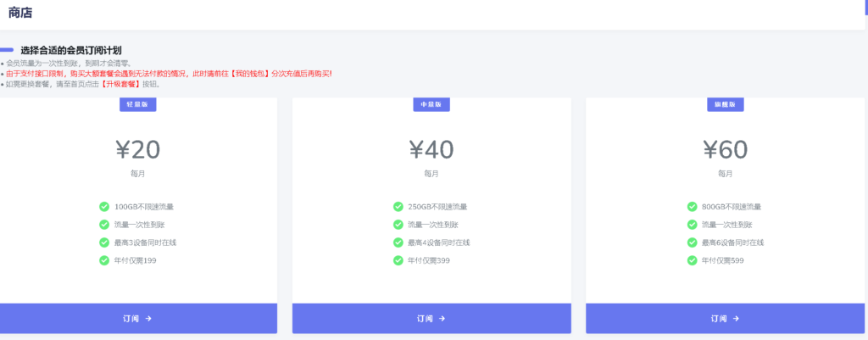The image size is (868, 340).
Task: Click the green check beside 250GB不限速流量
Action: click(x=398, y=207)
